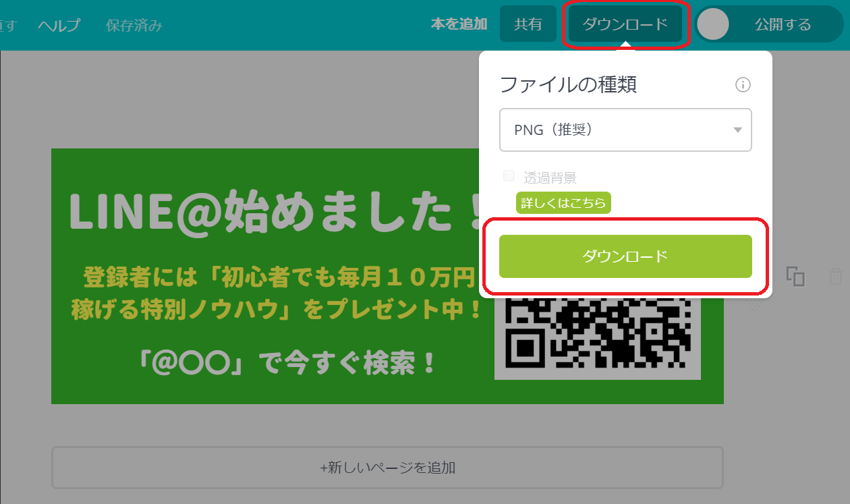Click the info icon beside ファイルの種類
This screenshot has height=504, width=850.
(743, 85)
